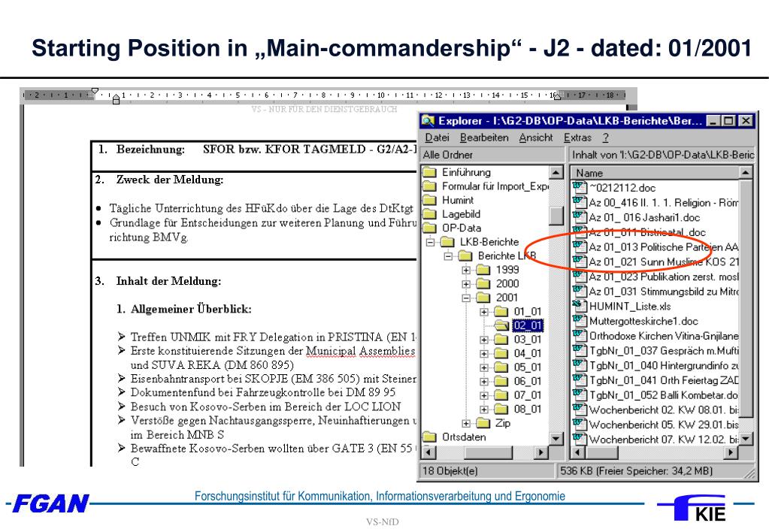Select file Wochenbericht 07. KW 12.02
Image resolution: width=769 pixels, height=532 pixels.
[664, 439]
